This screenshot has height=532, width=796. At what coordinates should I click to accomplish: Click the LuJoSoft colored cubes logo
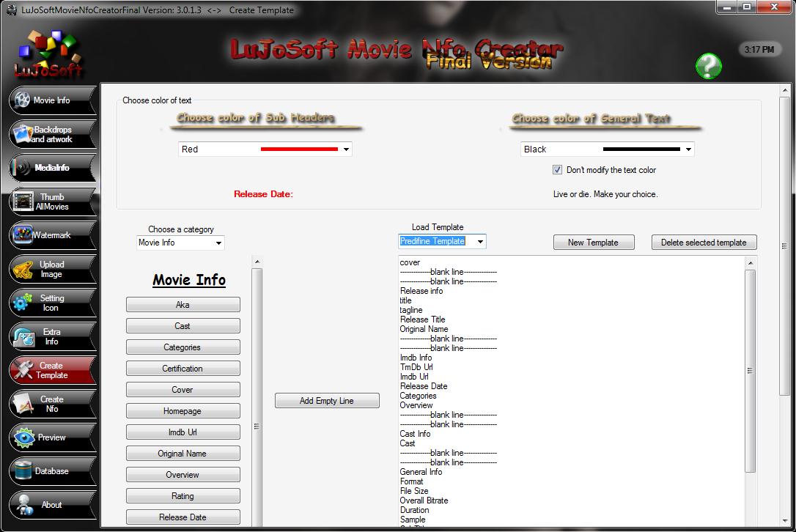pos(48,52)
